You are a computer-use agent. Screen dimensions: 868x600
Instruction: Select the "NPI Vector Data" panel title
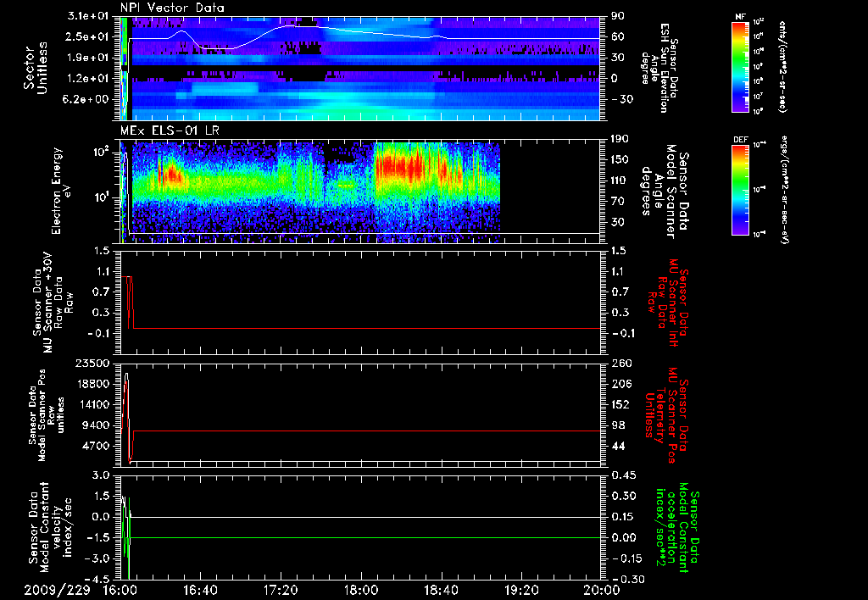172,8
